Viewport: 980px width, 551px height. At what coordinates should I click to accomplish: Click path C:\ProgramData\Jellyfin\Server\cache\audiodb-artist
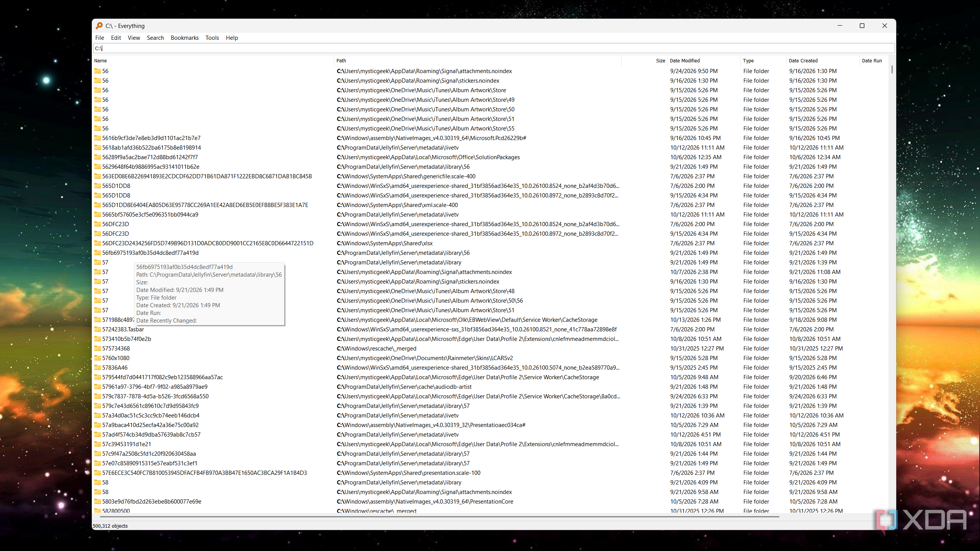(x=404, y=386)
